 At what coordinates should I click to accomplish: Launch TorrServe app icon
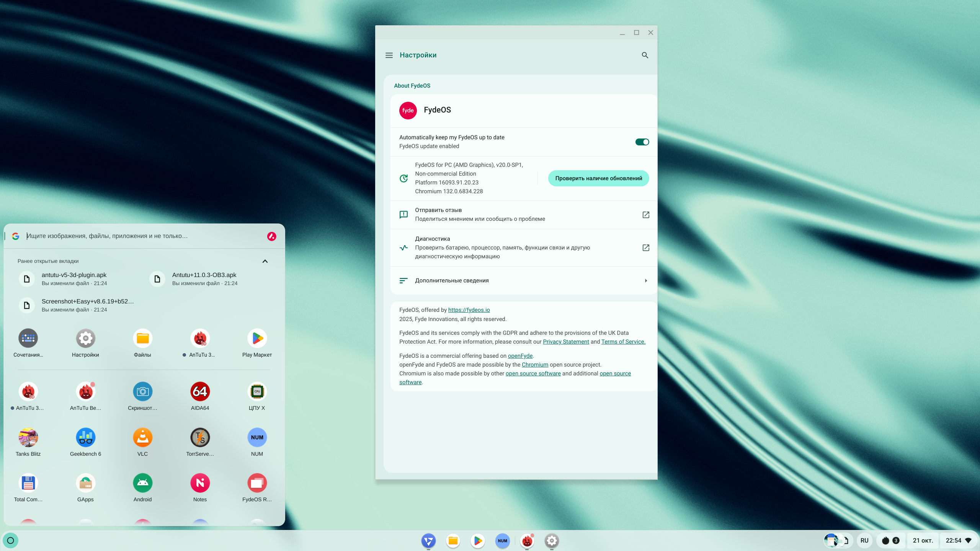coord(200,437)
